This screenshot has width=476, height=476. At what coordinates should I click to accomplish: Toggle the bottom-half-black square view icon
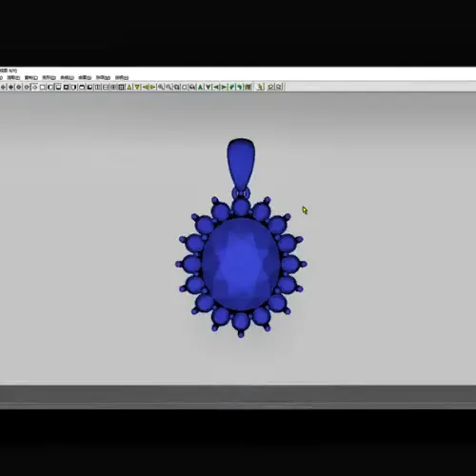[x=58, y=87]
